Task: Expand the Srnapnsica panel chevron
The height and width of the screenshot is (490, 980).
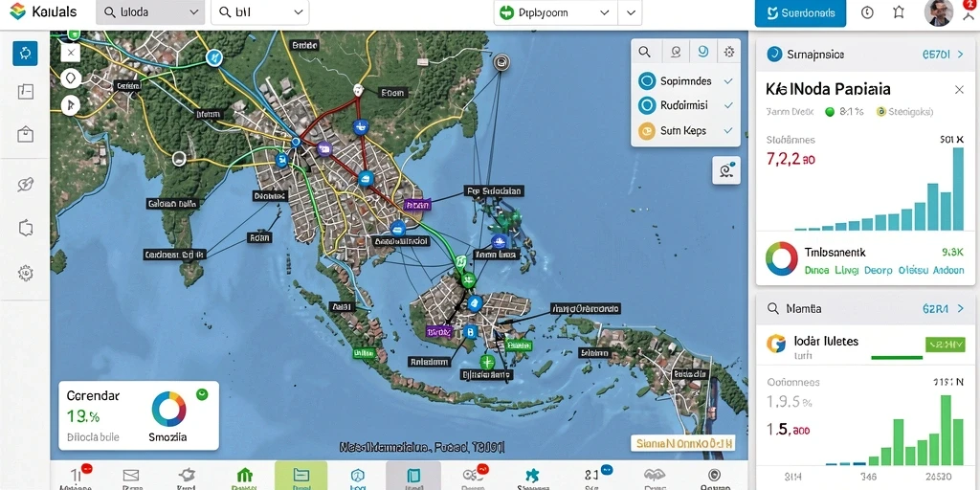Action: (x=961, y=55)
